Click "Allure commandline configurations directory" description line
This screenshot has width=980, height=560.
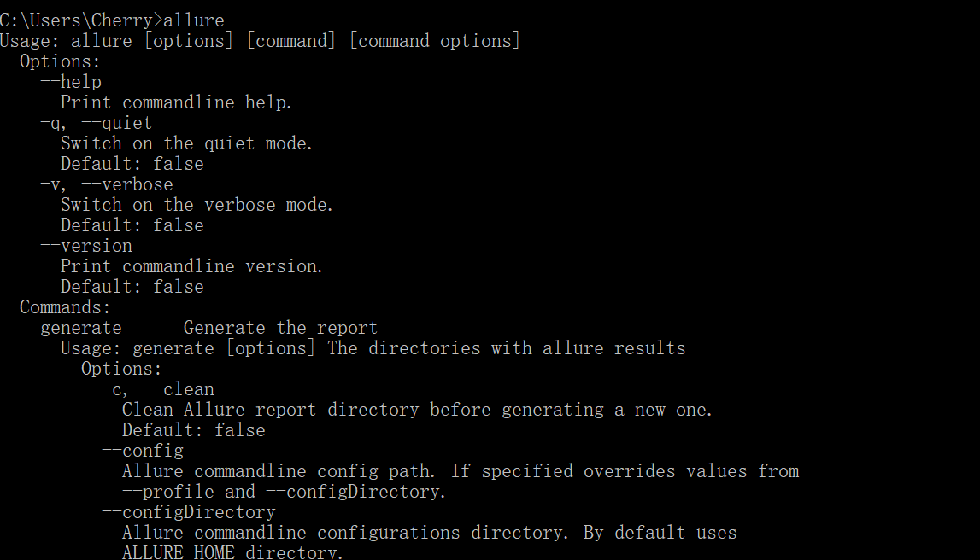[x=429, y=532]
